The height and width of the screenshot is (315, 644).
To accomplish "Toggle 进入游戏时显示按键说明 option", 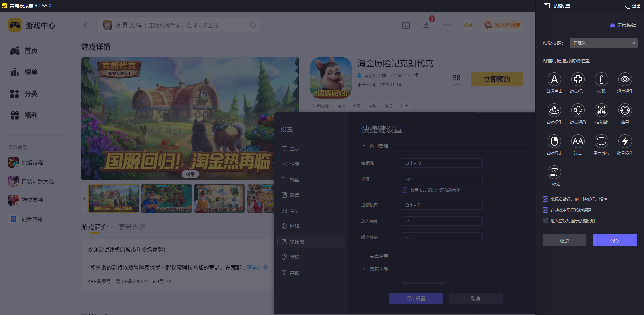I will tap(545, 221).
